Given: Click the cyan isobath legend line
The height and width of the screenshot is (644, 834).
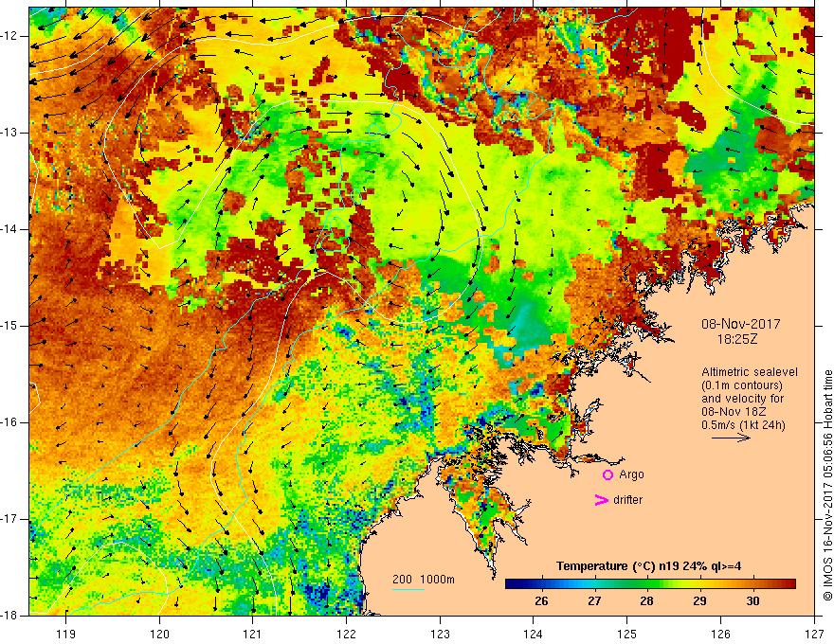Looking at the screenshot, I should pos(408,589).
